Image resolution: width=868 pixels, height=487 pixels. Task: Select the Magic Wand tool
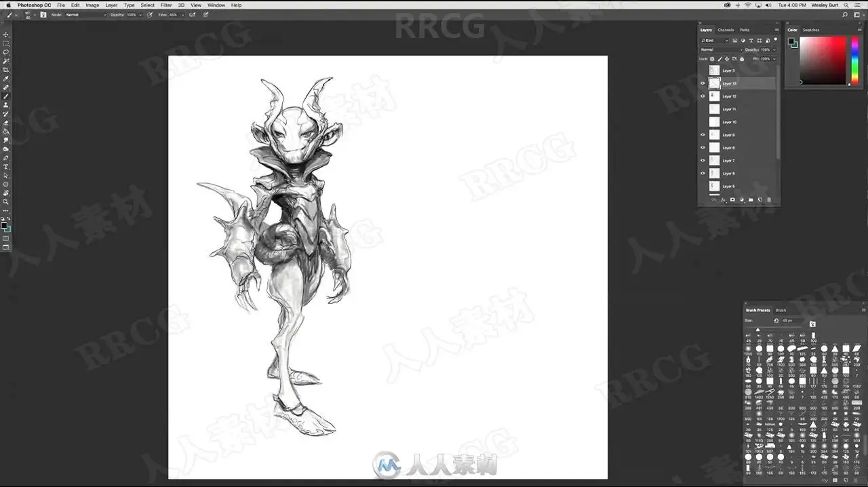(6, 61)
